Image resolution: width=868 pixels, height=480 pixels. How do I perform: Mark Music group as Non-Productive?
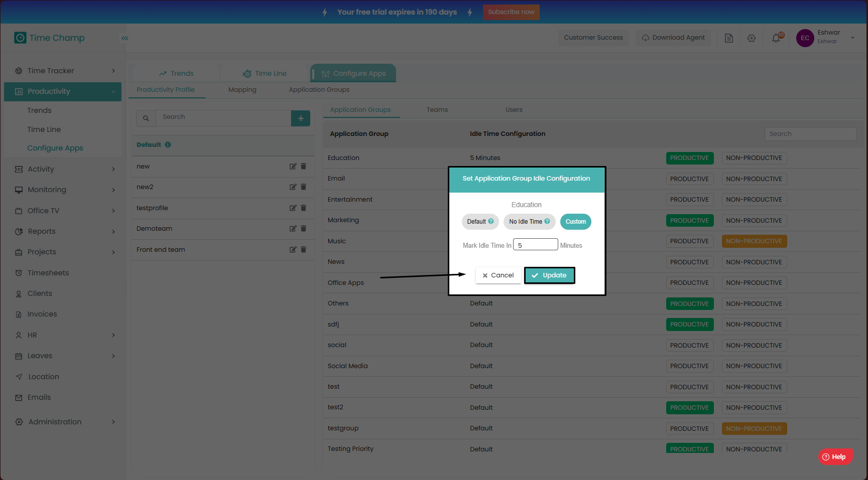pyautogui.click(x=754, y=241)
